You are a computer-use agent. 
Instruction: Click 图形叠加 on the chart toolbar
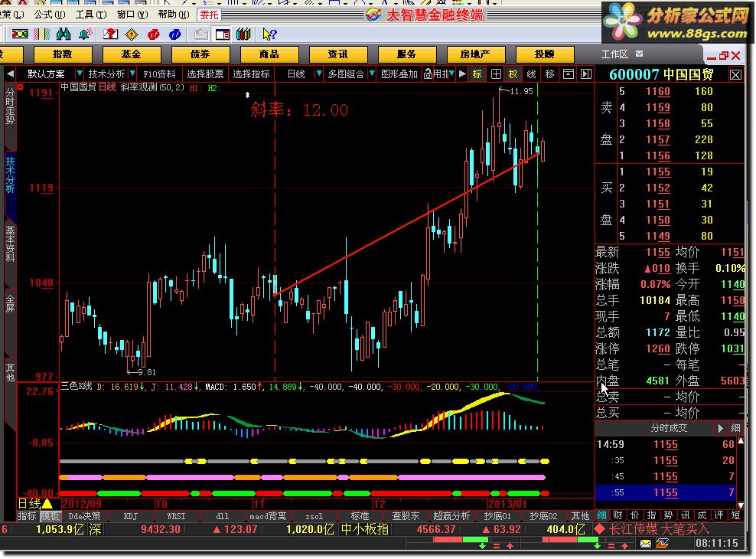(399, 74)
